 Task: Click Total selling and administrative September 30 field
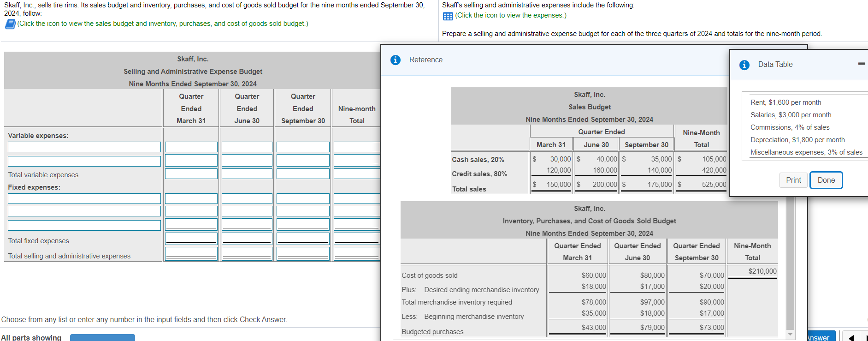point(303,254)
